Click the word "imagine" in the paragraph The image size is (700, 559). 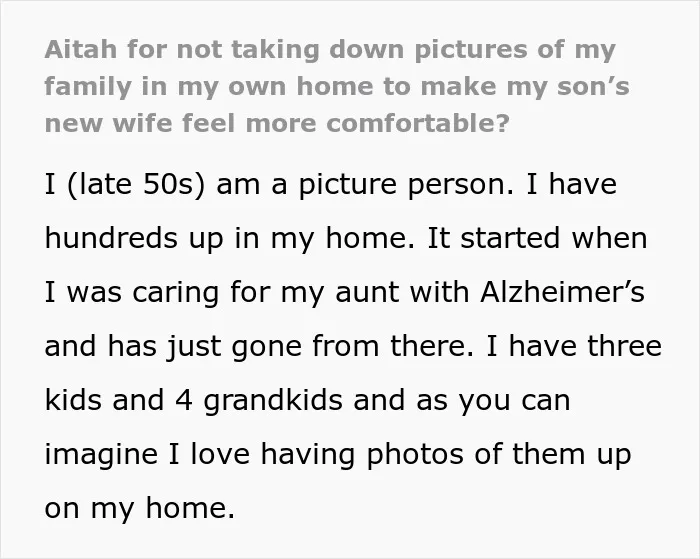point(101,455)
